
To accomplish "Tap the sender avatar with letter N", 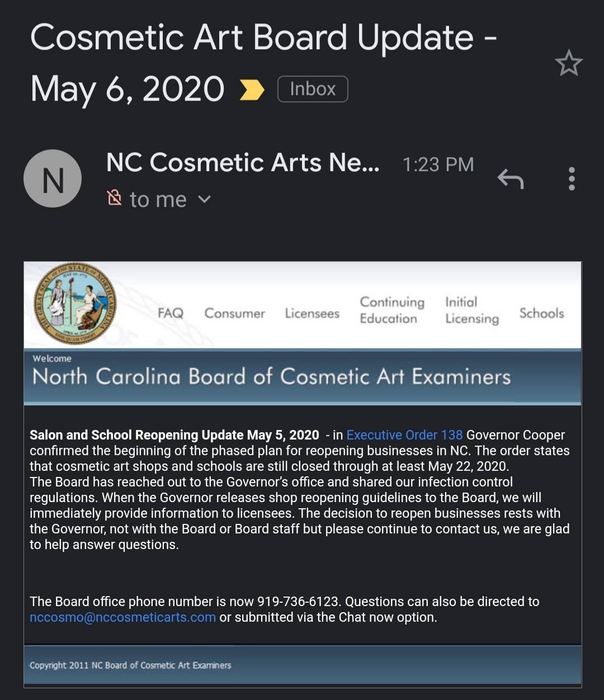I will (x=53, y=178).
